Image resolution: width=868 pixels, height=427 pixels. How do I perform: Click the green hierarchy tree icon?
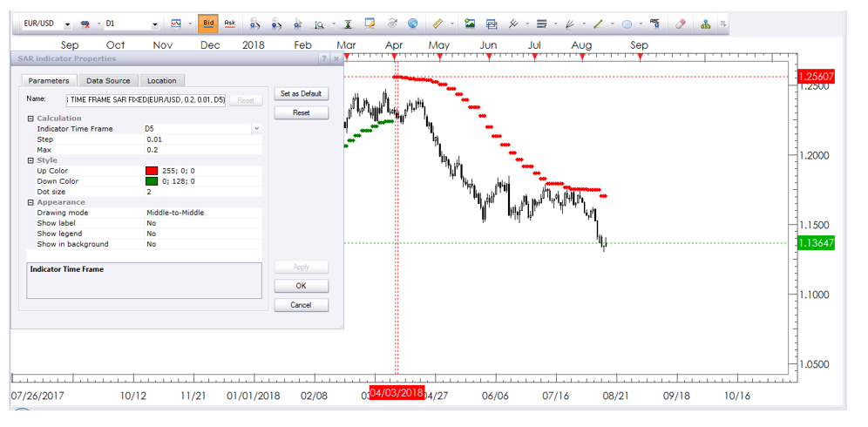point(705,24)
